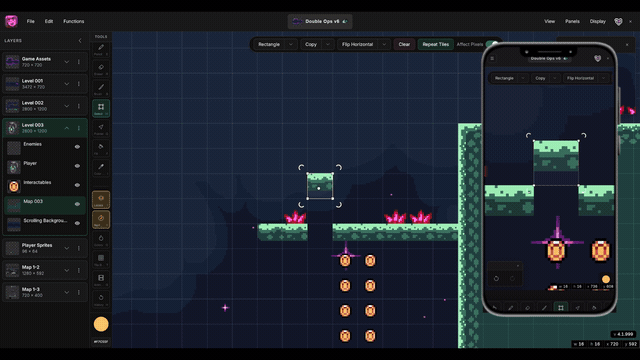The image size is (640, 360).
Task: Open the File menu
Action: click(x=31, y=21)
